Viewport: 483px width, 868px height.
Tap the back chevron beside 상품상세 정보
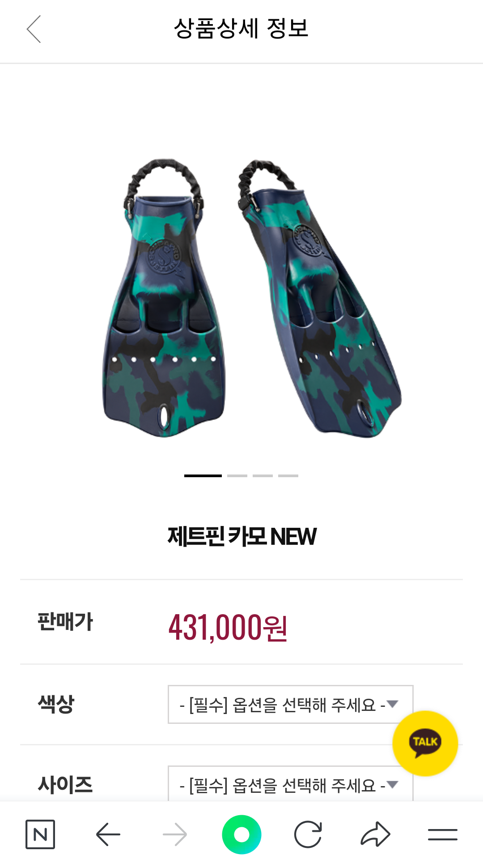(x=34, y=29)
